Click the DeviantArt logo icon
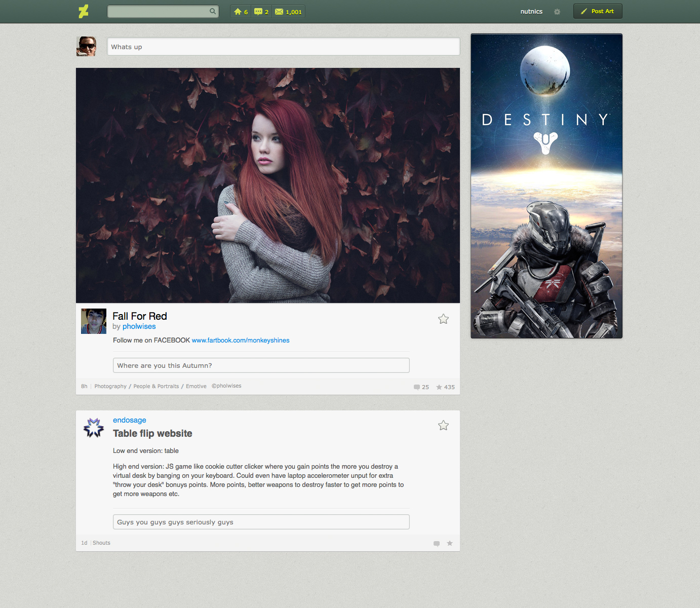 [x=84, y=11]
